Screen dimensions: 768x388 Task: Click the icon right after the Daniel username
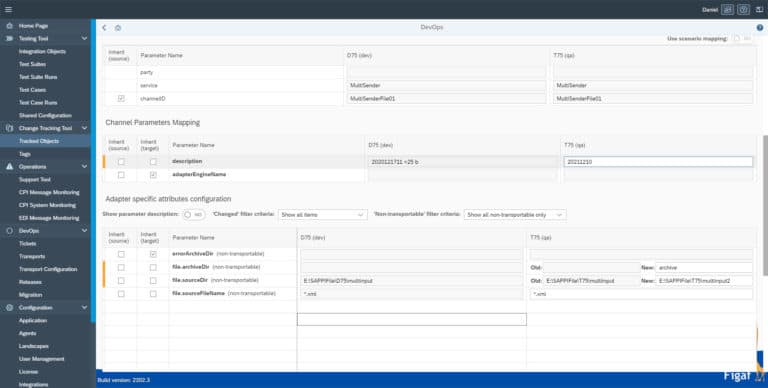point(727,9)
